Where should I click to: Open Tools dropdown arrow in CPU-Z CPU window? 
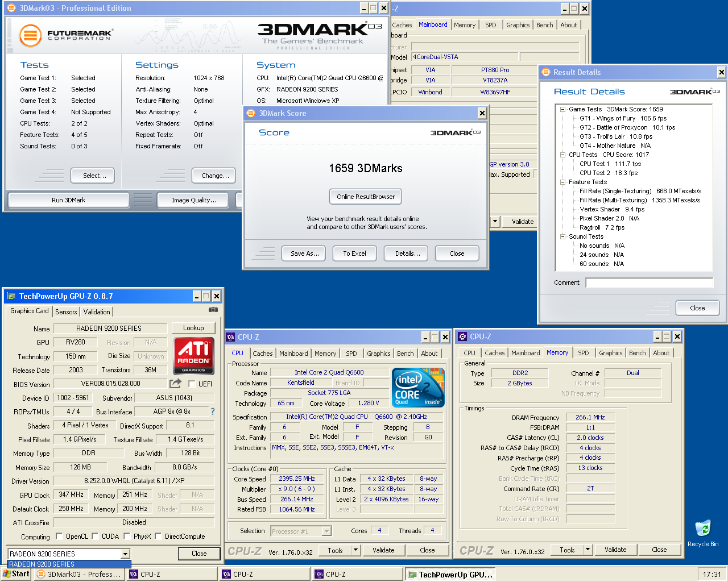355,550
